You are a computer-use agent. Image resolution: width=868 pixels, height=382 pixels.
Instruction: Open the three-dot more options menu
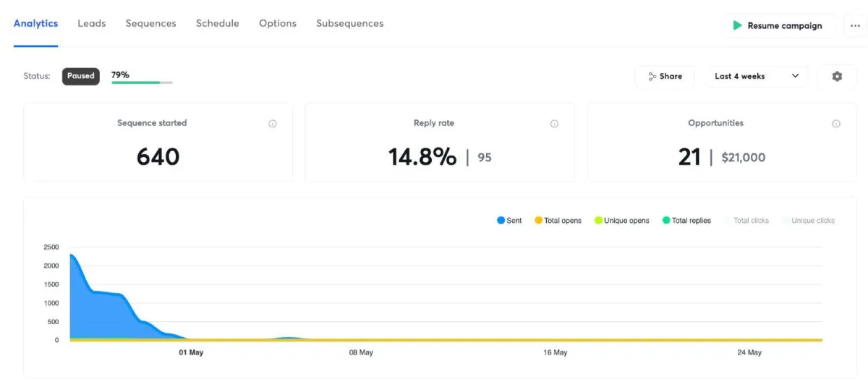click(x=856, y=25)
